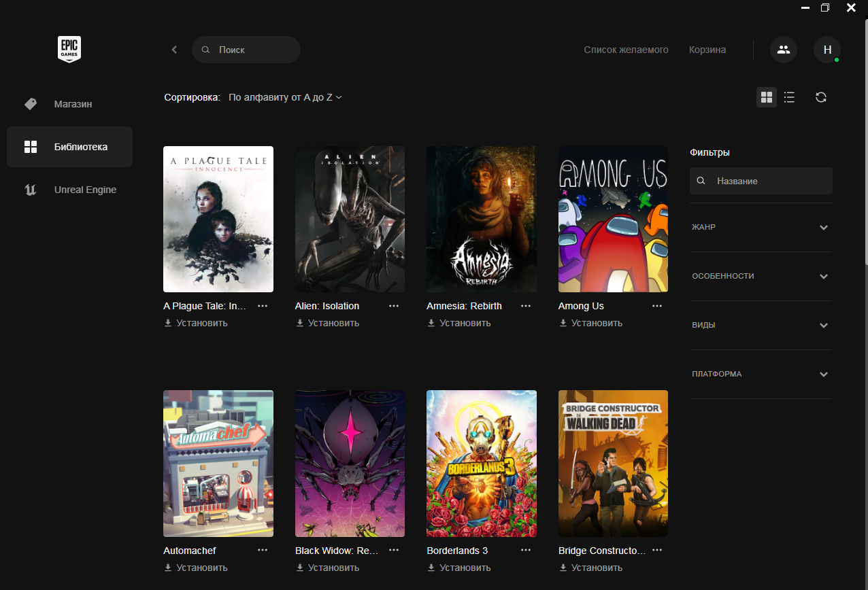Open the Библиотека section
This screenshot has width=868, height=590.
pyautogui.click(x=69, y=147)
